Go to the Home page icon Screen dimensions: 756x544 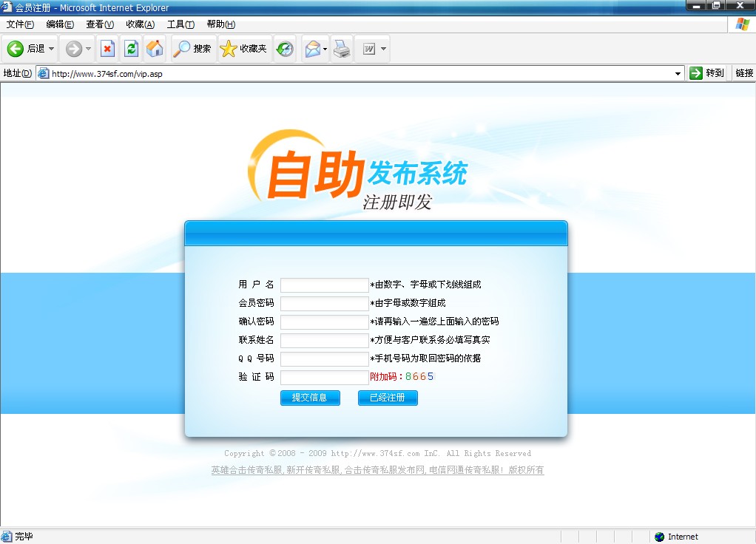click(155, 49)
